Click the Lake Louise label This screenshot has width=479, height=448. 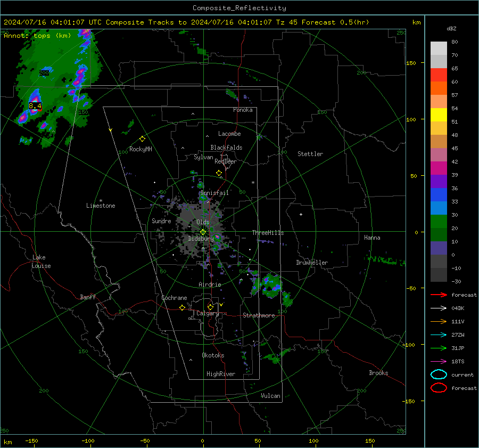(x=41, y=262)
